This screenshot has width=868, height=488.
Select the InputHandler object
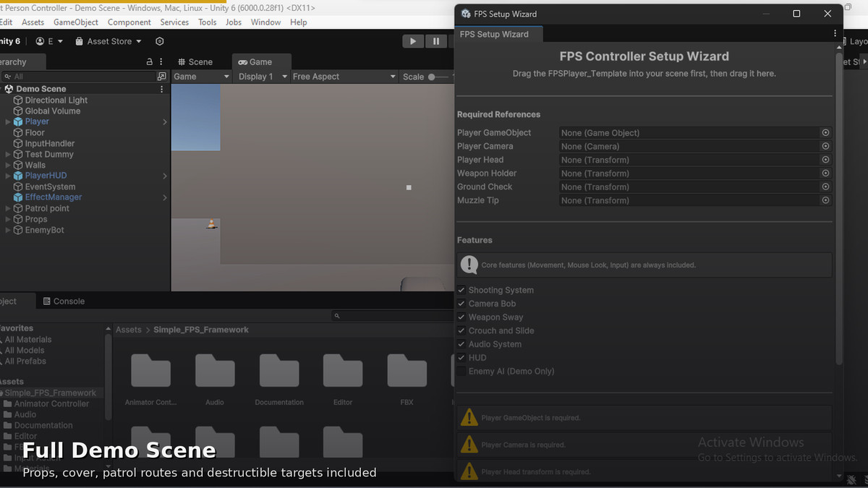[x=50, y=144]
